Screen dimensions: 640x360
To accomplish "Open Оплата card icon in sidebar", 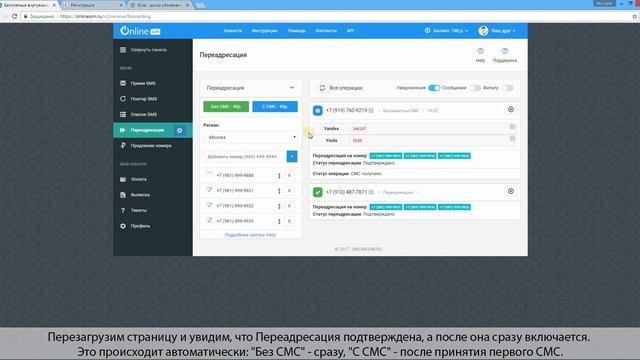I will click(x=123, y=179).
